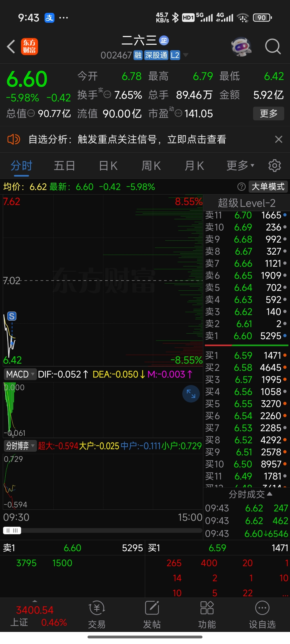Tap the 融 margin tag
Viewport: 290px width, 644px height.
(138, 55)
